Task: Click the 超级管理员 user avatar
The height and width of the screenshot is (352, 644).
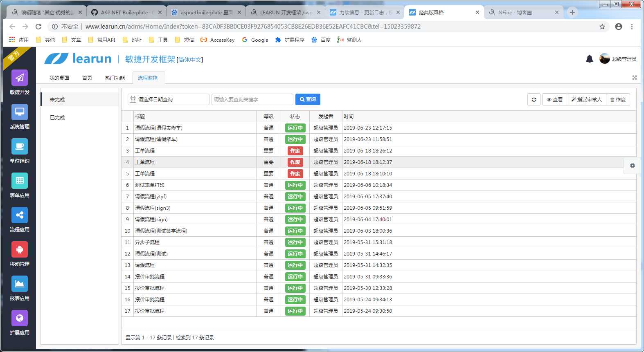Action: [x=605, y=59]
